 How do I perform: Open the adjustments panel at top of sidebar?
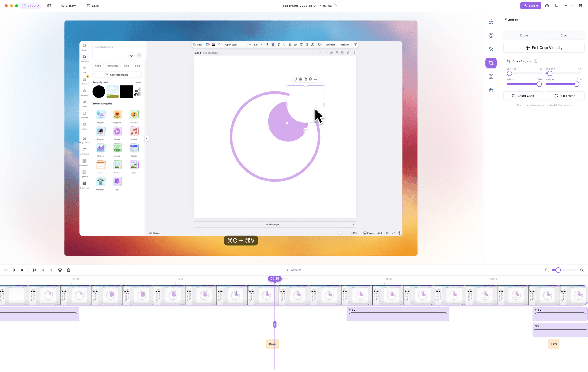click(x=491, y=22)
